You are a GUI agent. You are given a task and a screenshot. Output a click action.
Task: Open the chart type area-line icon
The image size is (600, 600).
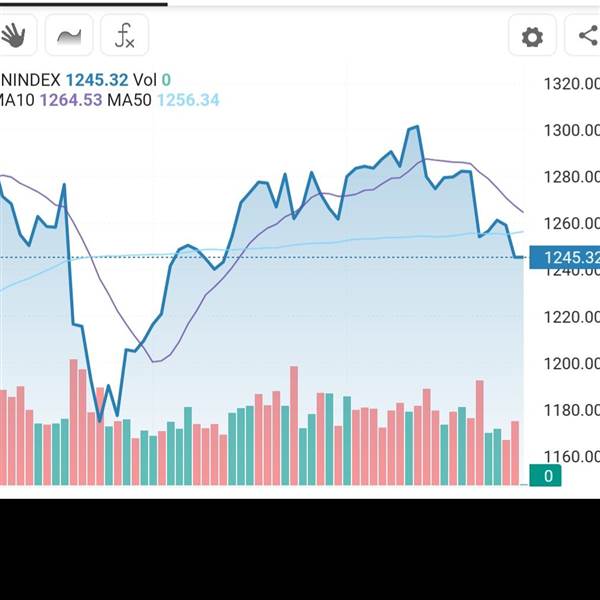(x=69, y=35)
